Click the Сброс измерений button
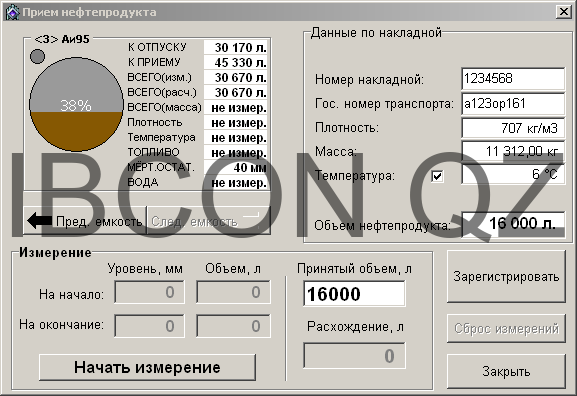The image size is (577, 396). coord(506,328)
